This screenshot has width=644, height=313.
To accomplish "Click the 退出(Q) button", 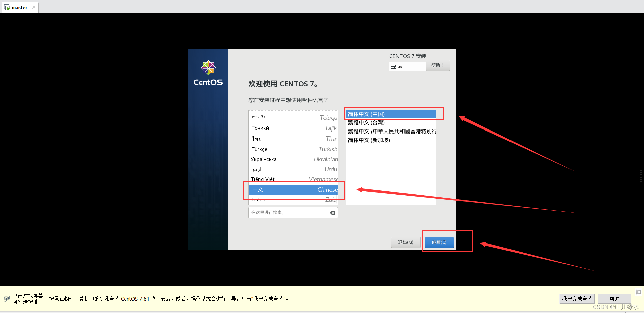I will (x=405, y=242).
